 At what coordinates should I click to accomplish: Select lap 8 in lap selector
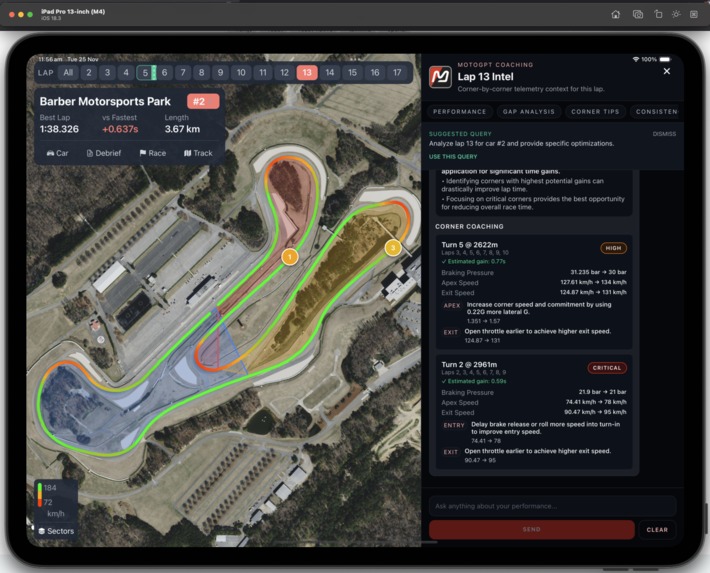pyautogui.click(x=201, y=72)
